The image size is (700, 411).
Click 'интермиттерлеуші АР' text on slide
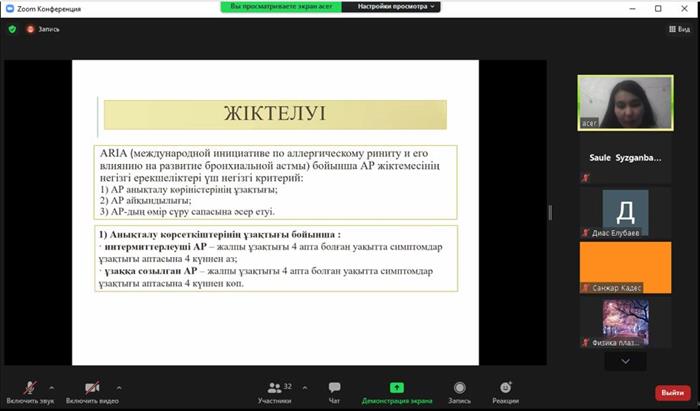[155, 247]
